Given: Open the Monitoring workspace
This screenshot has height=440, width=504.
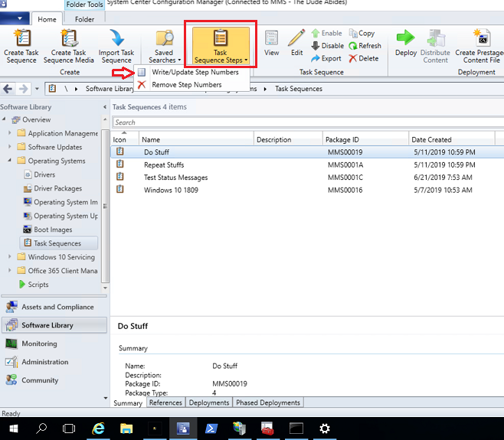Looking at the screenshot, I should tap(54, 344).
